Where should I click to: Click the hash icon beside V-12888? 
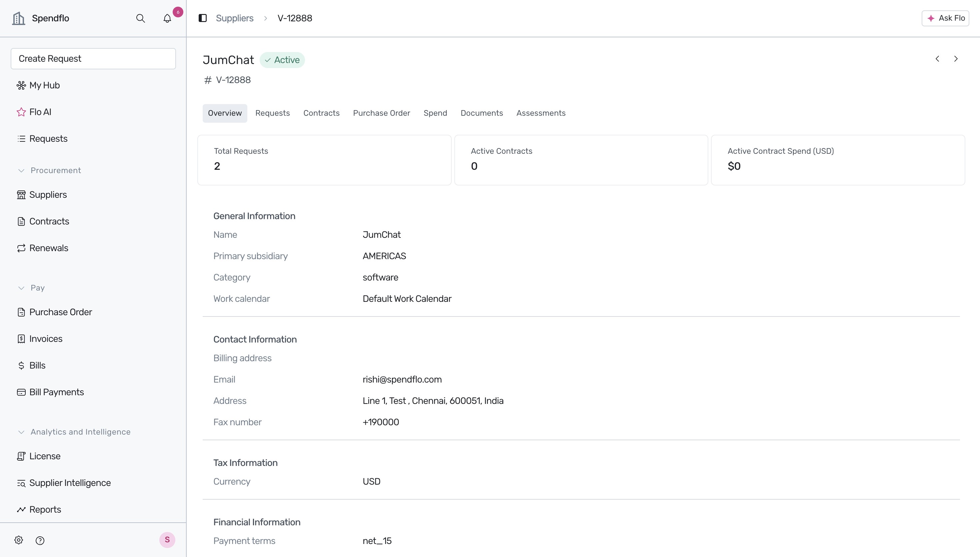click(x=208, y=80)
